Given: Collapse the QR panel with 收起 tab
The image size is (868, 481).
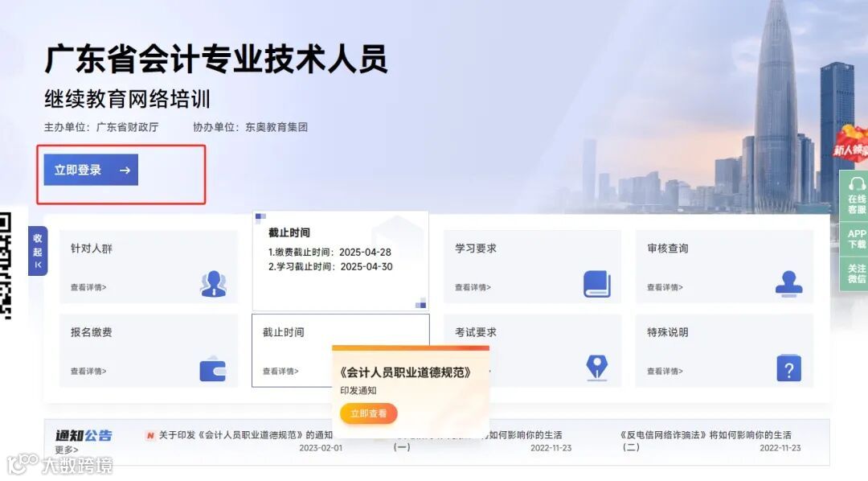Looking at the screenshot, I should [x=38, y=250].
